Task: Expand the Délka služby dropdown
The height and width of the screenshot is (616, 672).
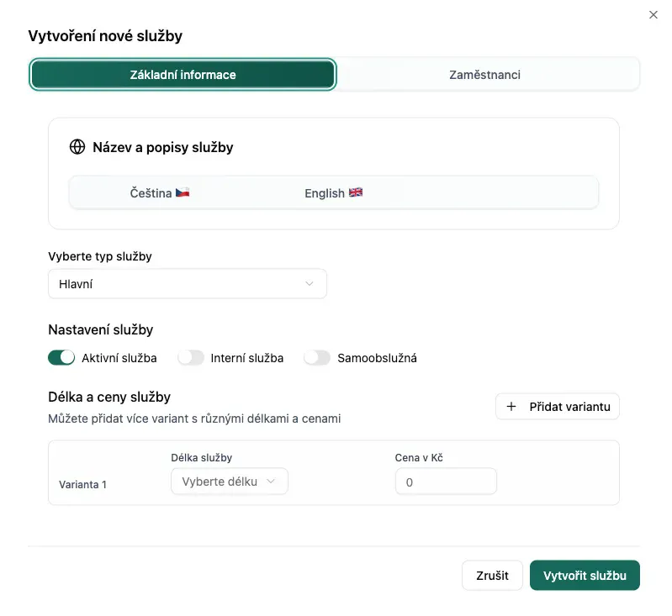Action: coord(229,482)
